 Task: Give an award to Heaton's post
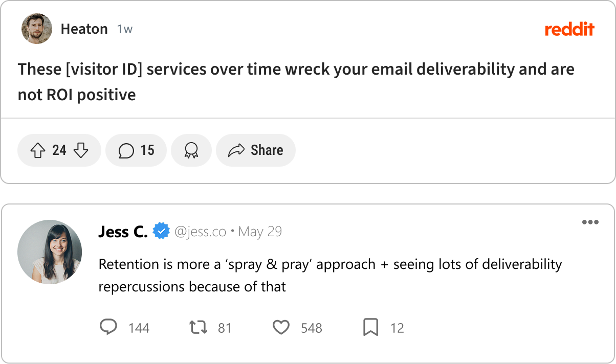point(191,150)
